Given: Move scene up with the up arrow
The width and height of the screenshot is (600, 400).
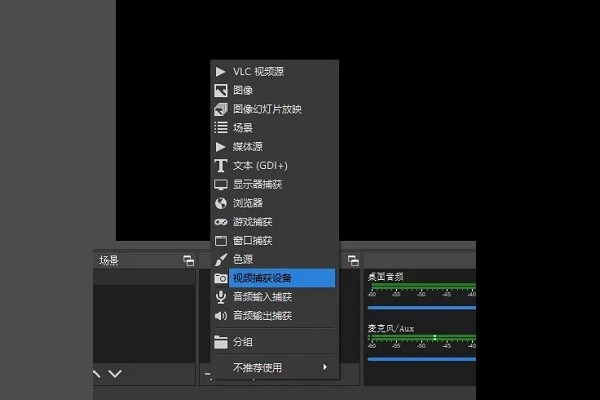Looking at the screenshot, I should pyautogui.click(x=96, y=374).
